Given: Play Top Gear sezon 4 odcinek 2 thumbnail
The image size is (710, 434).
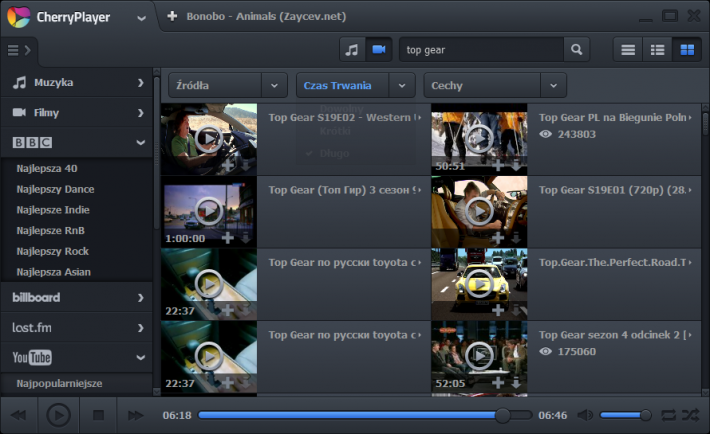Looking at the screenshot, I should pos(479,357).
